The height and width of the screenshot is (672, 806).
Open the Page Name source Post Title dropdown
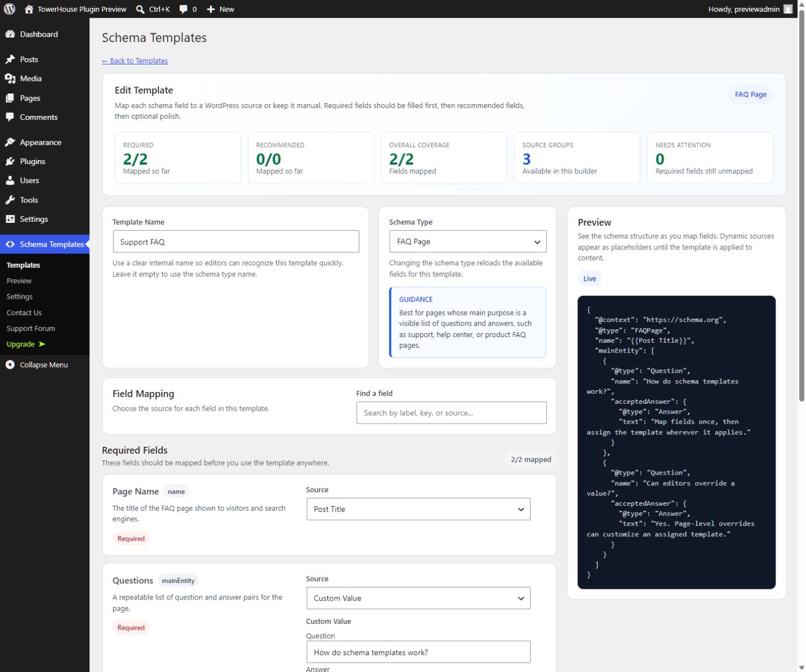click(418, 509)
